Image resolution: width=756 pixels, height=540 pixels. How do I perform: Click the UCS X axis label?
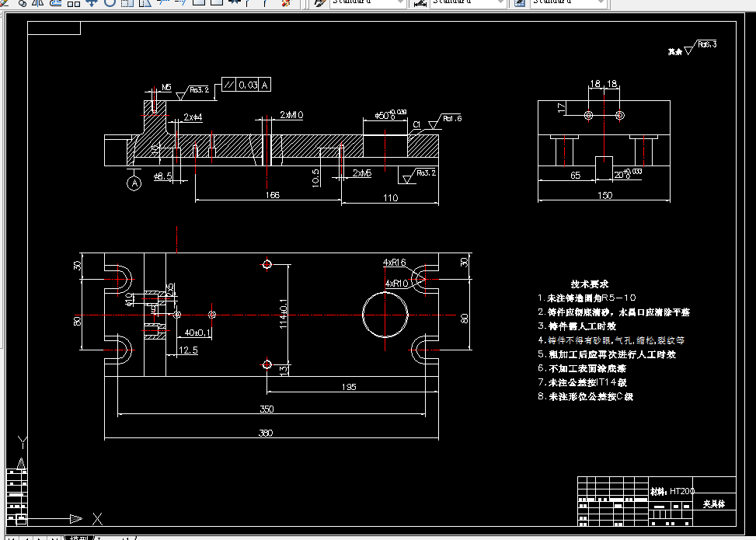point(97,519)
